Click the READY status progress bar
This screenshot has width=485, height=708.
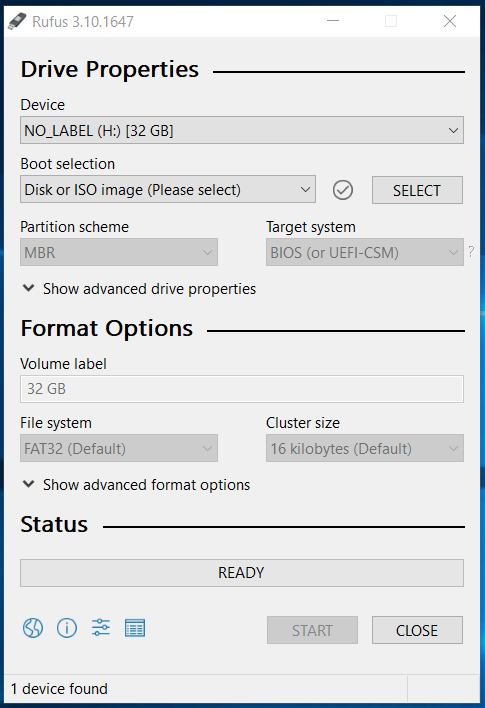pyautogui.click(x=242, y=573)
